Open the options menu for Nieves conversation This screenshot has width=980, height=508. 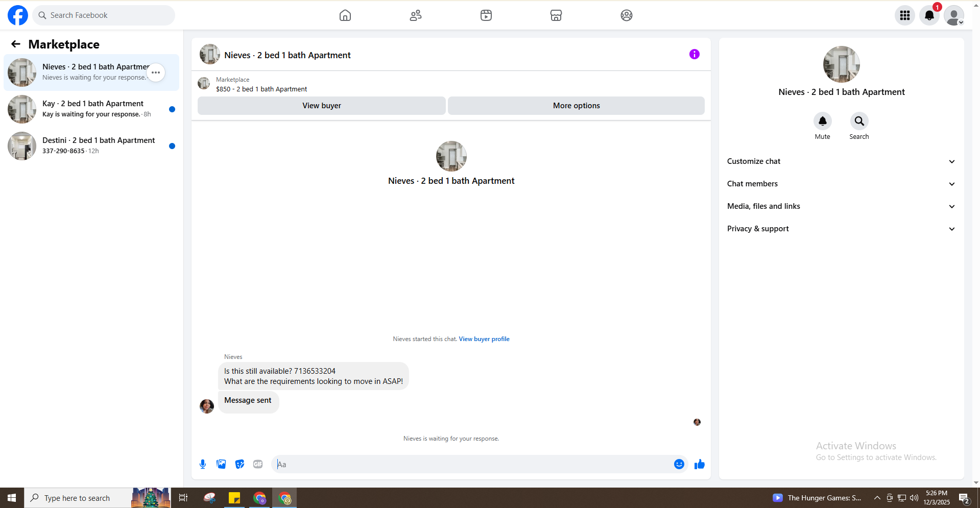156,72
